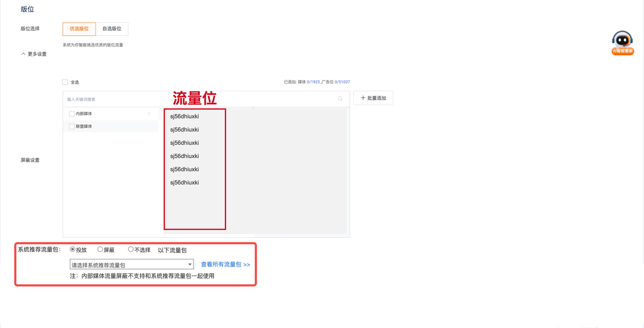Tick the 内部媒体 checkbox
Image resolution: width=644 pixels, height=328 pixels.
(x=72, y=114)
